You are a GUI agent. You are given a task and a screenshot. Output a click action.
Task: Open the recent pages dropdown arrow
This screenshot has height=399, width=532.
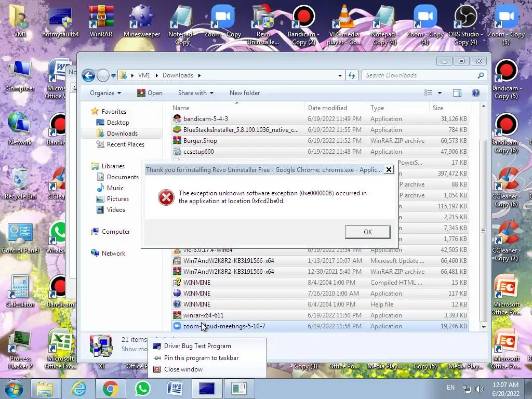(113, 76)
